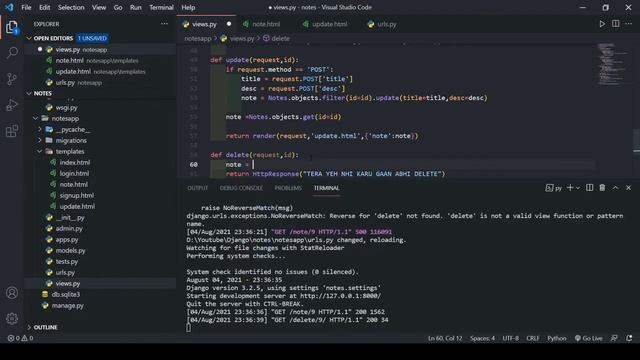Open the Search view in activity bar

click(12, 52)
